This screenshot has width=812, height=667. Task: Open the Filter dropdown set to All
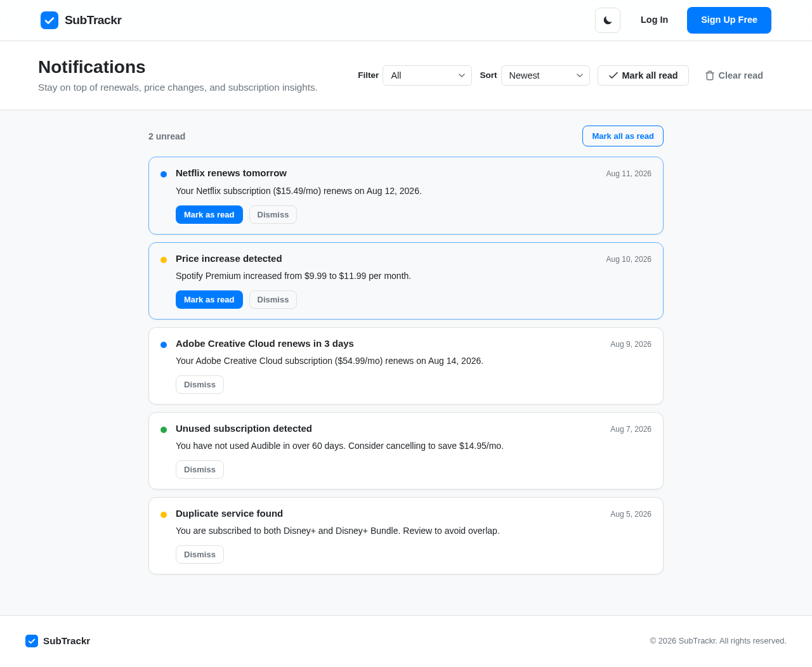pyautogui.click(x=427, y=75)
